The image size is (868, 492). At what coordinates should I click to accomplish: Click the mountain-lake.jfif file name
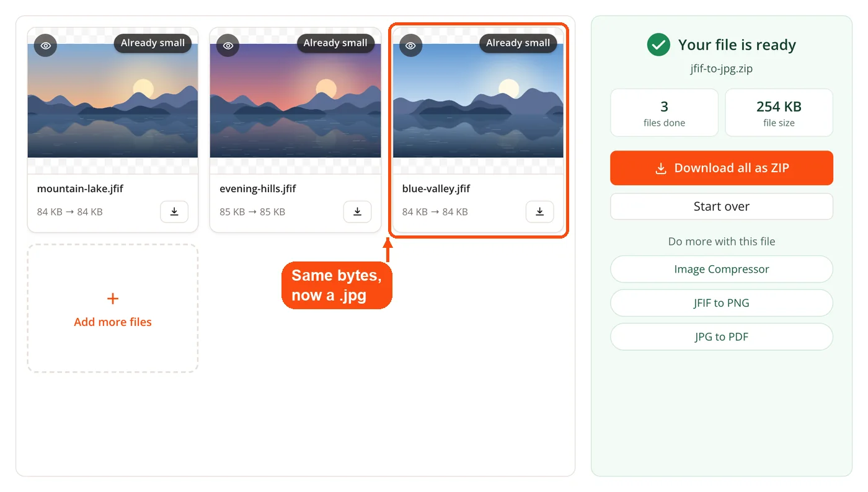[x=80, y=189]
